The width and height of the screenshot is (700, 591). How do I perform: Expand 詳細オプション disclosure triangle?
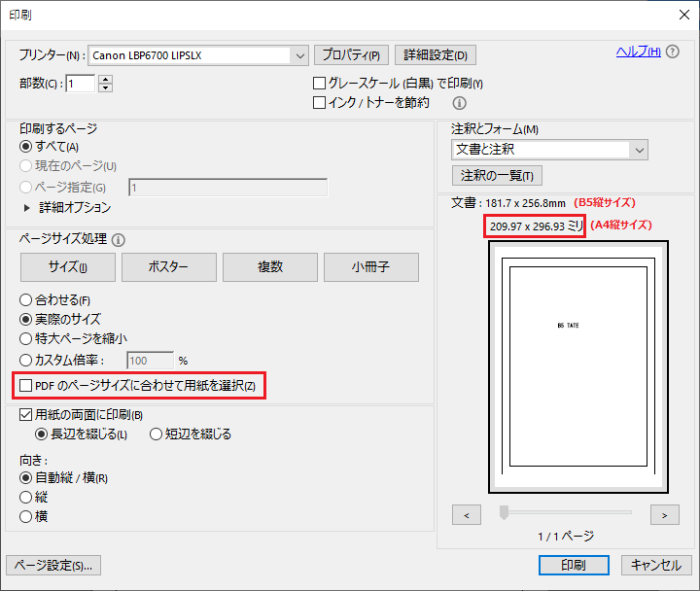[x=27, y=208]
